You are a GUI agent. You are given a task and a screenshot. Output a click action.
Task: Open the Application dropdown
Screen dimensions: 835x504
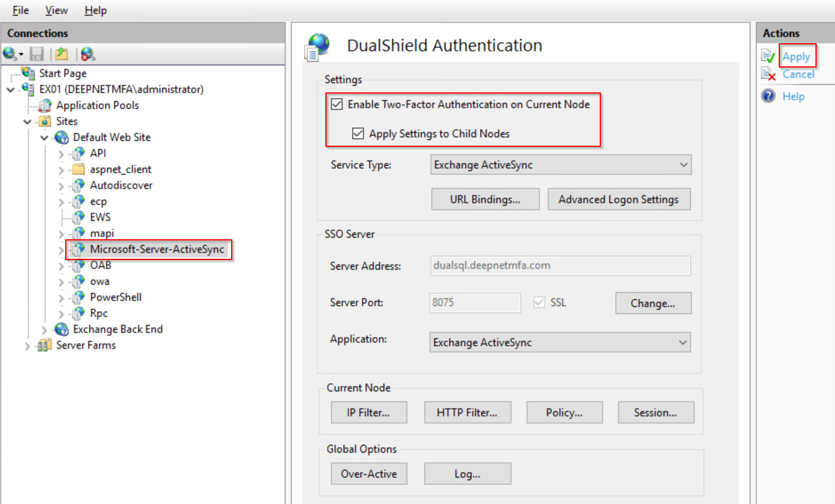(560, 342)
